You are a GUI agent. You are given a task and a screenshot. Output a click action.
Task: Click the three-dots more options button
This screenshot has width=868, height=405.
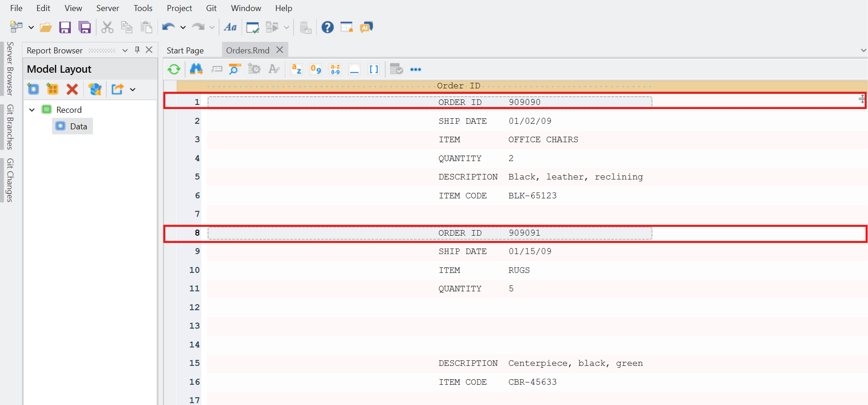(x=416, y=69)
